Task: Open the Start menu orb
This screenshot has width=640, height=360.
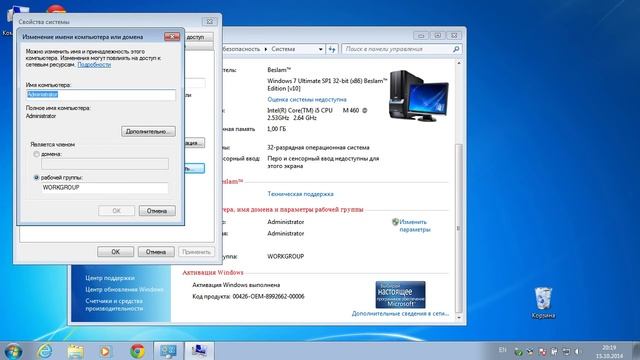Action: point(13,351)
